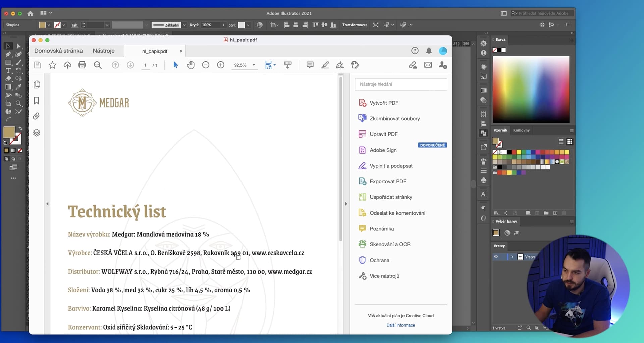Open the Styl graphic style dropdown
Viewport: 644px width, 343px height.
[248, 25]
